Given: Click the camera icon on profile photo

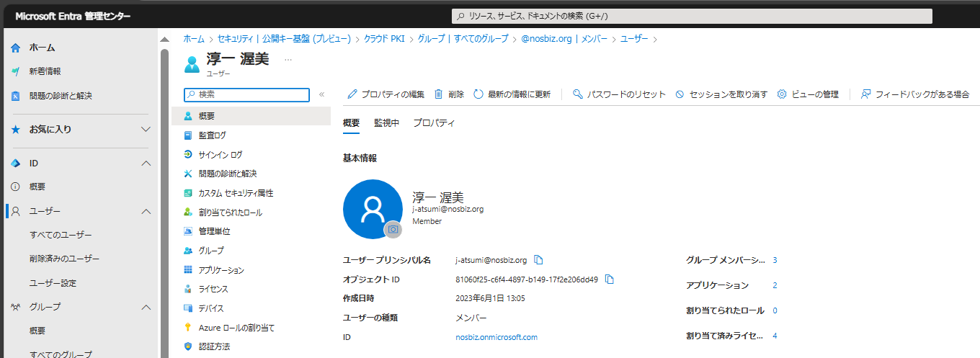Looking at the screenshot, I should click(x=393, y=229).
